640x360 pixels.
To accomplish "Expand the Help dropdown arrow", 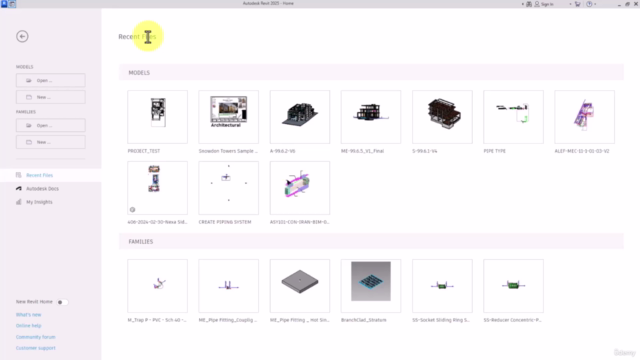I will (x=595, y=4).
